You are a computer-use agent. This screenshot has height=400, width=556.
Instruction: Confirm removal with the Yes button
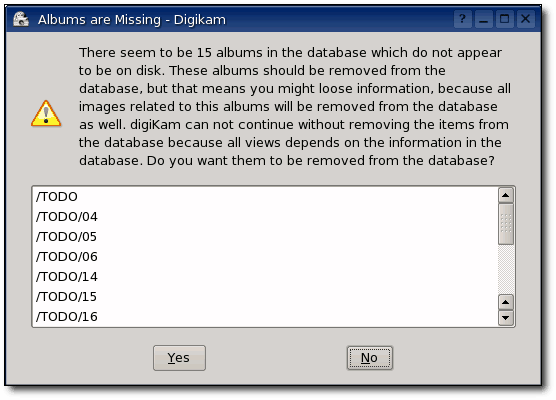(179, 358)
